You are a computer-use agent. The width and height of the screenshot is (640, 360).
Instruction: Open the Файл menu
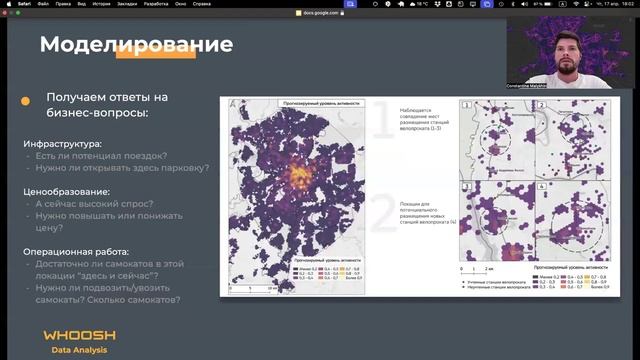click(43, 4)
